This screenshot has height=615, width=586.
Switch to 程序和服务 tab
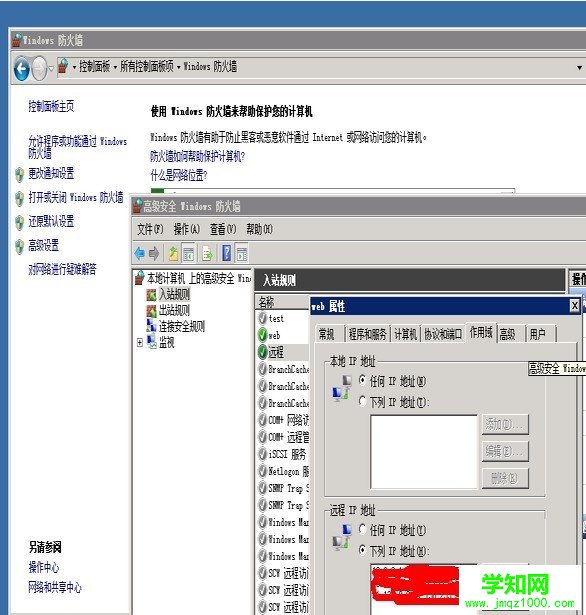click(x=367, y=334)
